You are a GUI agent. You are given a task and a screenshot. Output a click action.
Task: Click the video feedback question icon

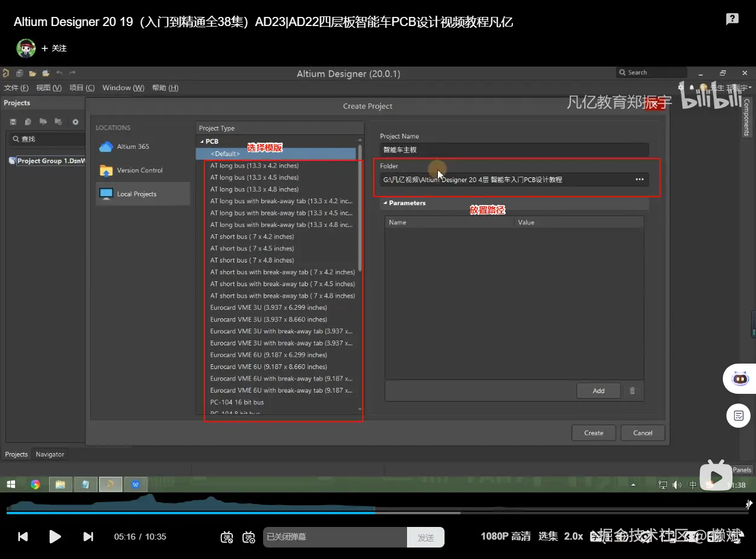[732, 19]
